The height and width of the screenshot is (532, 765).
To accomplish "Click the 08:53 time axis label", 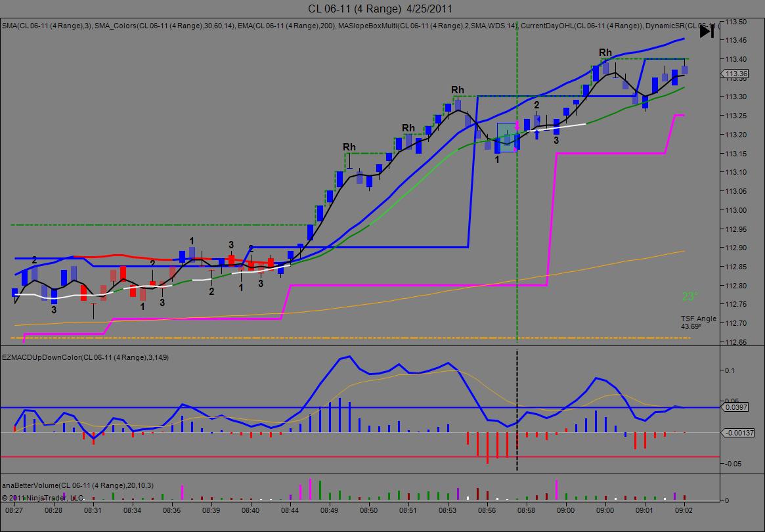I will [x=447, y=510].
